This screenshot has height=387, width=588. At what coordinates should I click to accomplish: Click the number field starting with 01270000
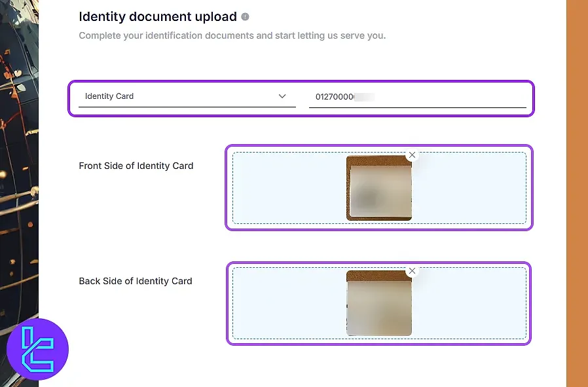[419, 96]
